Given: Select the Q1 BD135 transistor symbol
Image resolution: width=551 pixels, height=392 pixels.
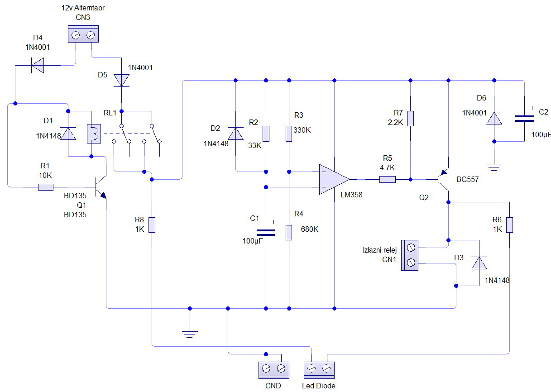Looking at the screenshot, I should [101, 186].
